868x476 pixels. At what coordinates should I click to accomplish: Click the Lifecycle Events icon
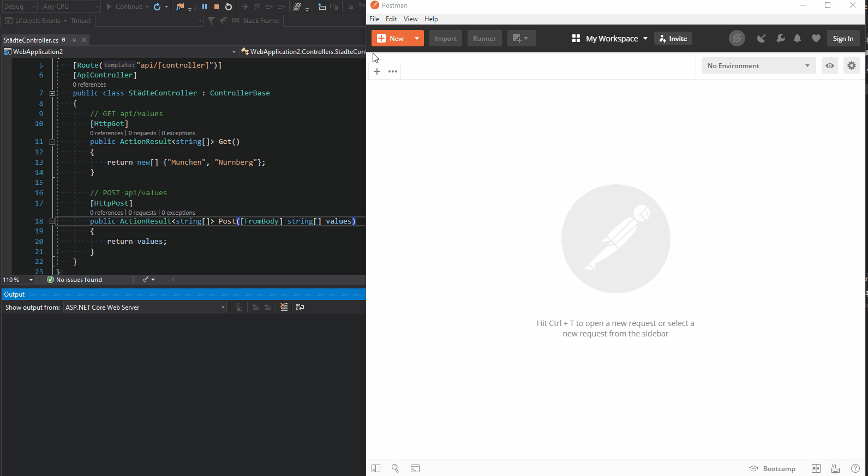9,21
